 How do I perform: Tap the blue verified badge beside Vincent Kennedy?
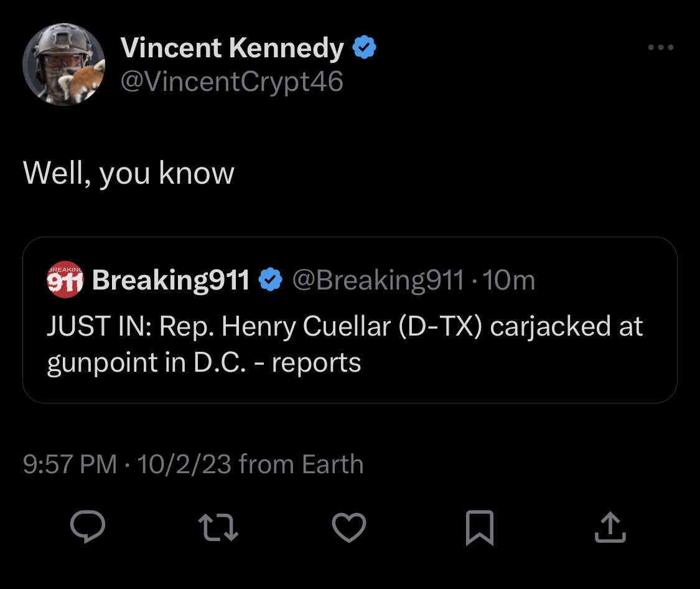(x=364, y=48)
